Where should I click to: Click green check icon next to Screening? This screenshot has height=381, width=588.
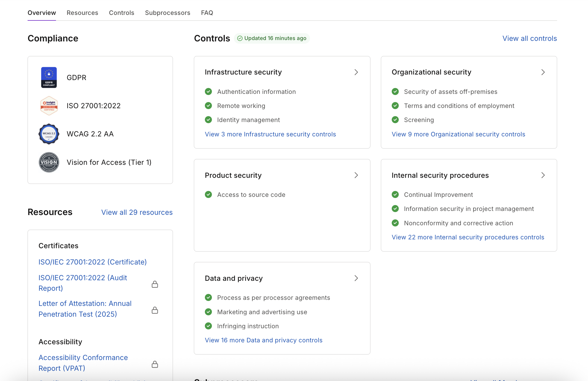click(x=395, y=120)
